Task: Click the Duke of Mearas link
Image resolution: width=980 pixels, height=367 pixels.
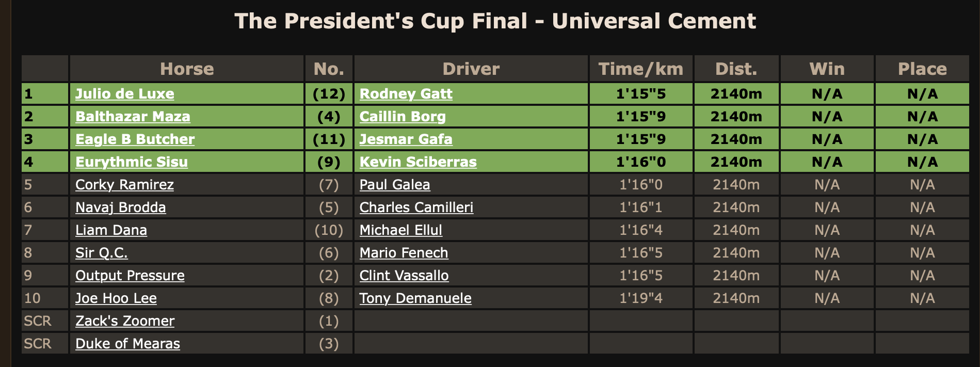Action: tap(127, 344)
